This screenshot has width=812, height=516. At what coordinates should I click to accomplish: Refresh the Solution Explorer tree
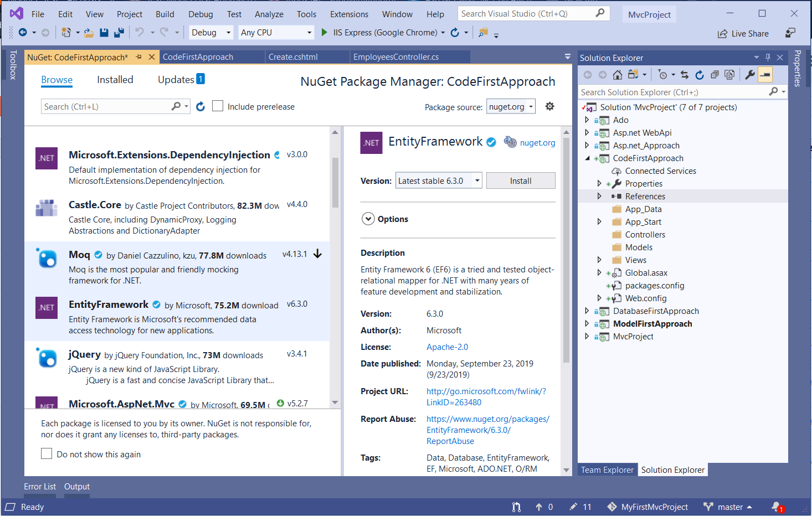(700, 75)
